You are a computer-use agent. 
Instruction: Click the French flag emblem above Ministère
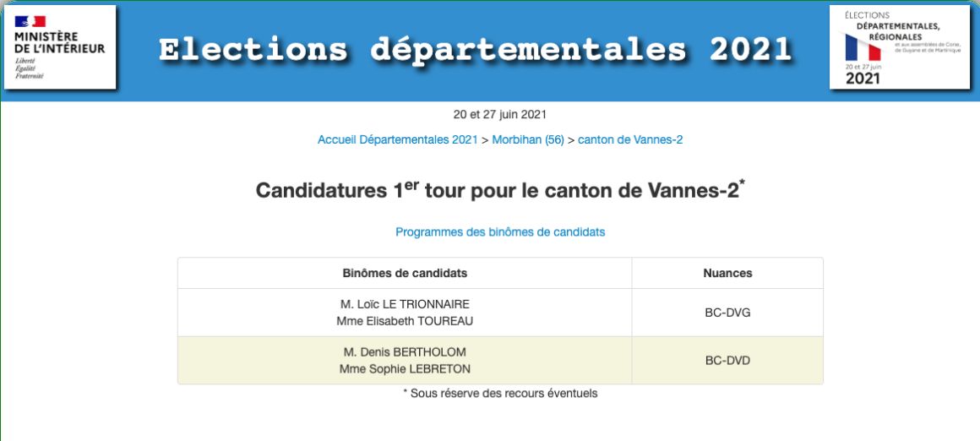click(29, 21)
